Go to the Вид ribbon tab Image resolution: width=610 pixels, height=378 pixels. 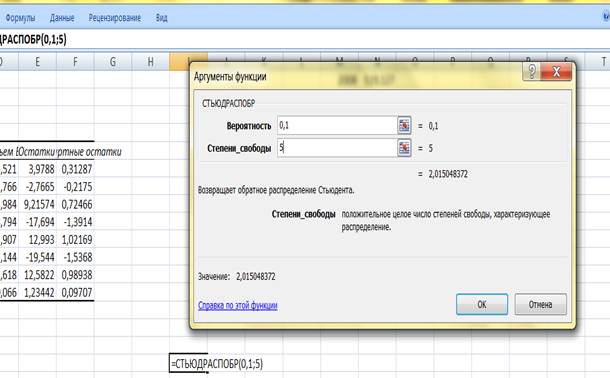pyautogui.click(x=161, y=18)
